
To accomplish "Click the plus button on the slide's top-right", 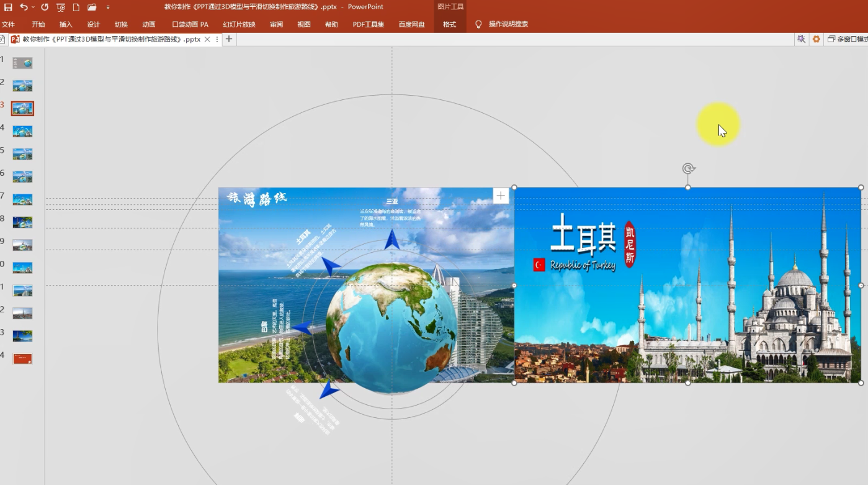I will pyautogui.click(x=501, y=196).
